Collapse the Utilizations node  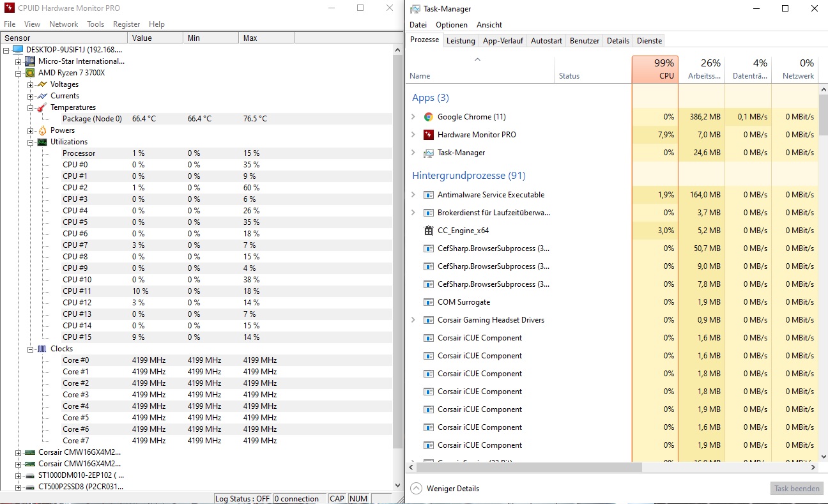click(30, 142)
